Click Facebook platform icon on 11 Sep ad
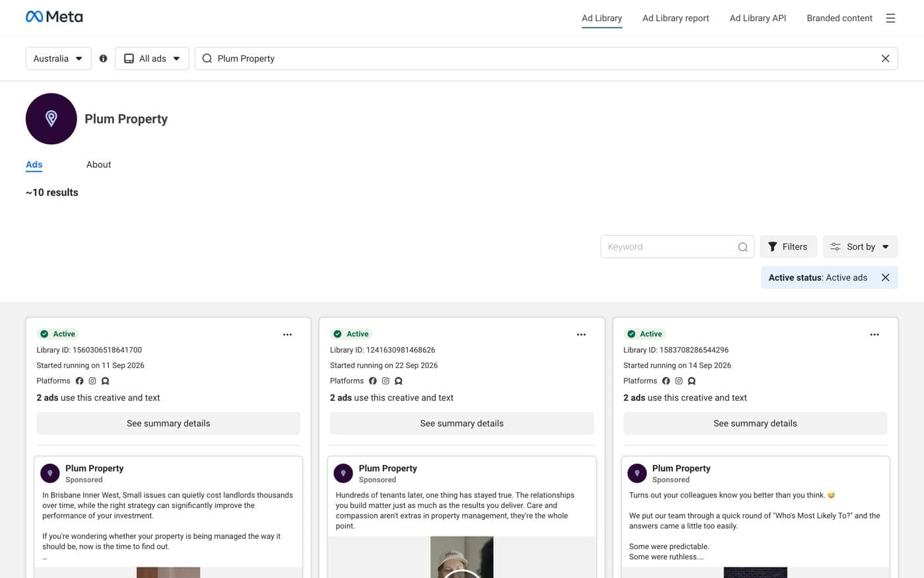 (x=79, y=381)
